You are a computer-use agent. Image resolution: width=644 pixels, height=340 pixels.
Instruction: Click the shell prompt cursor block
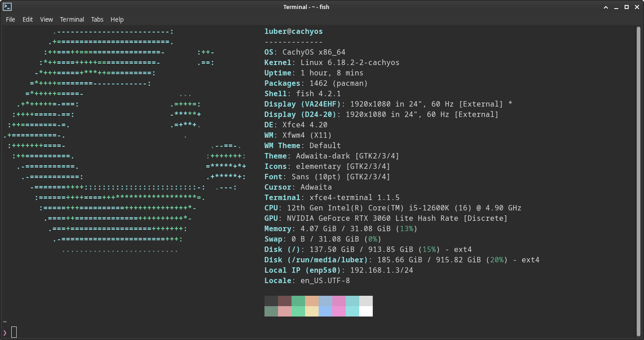click(14, 332)
